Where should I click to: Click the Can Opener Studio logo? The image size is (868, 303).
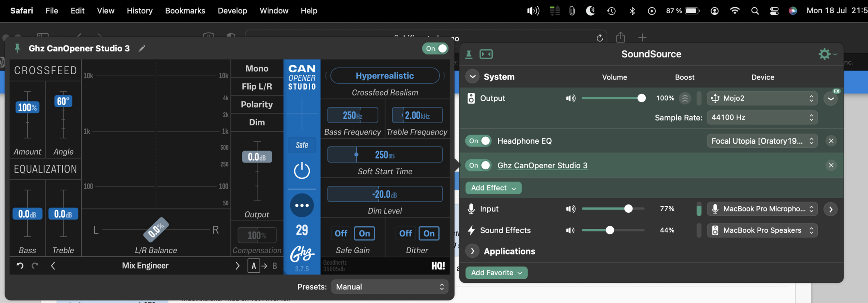click(302, 77)
